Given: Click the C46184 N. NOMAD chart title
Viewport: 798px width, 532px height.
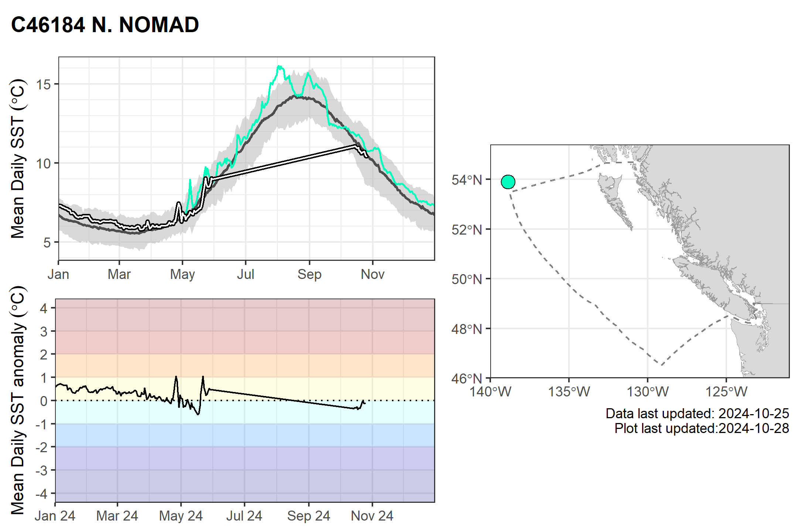Looking at the screenshot, I should 105,25.
